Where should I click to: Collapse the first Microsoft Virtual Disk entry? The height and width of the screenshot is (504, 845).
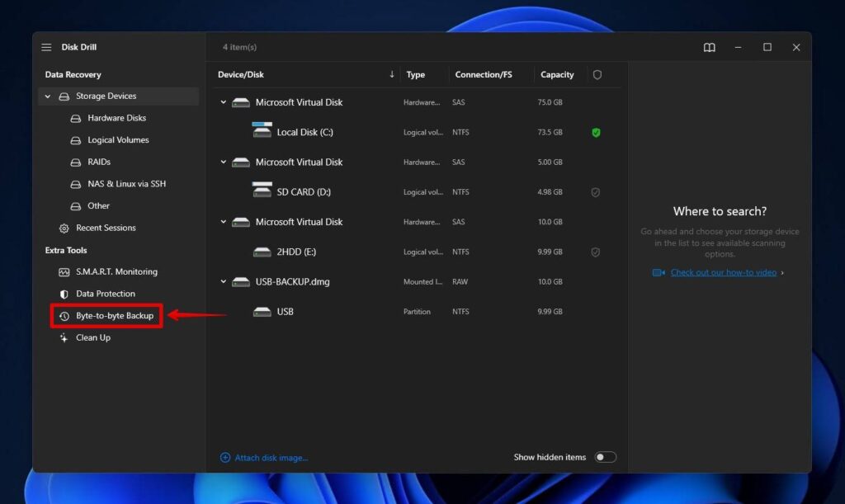coord(222,102)
